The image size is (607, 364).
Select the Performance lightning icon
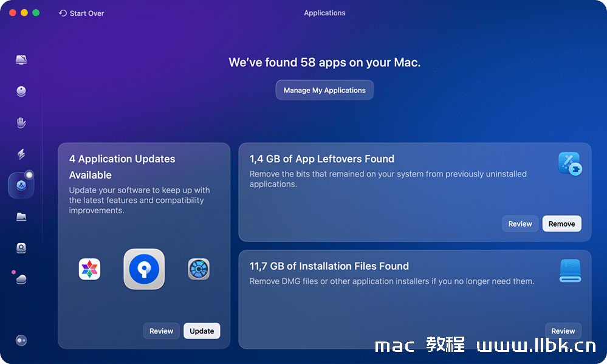tap(21, 154)
